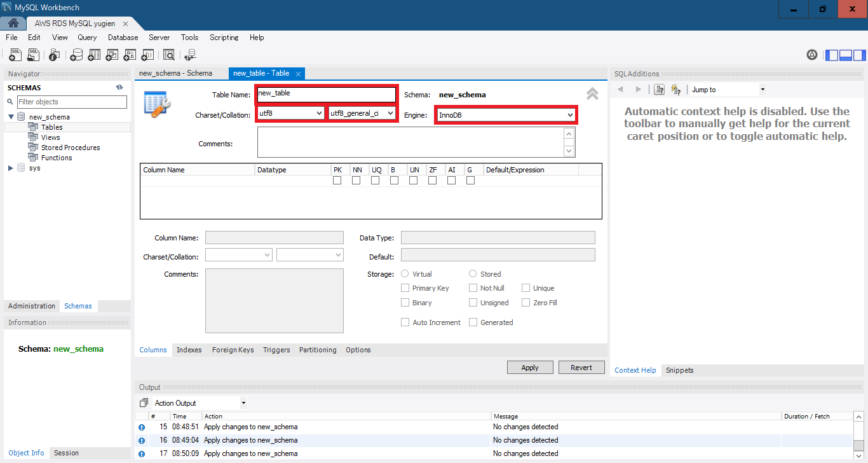Expand the sys schema tree node
This screenshot has width=868, height=463.
pos(11,168)
